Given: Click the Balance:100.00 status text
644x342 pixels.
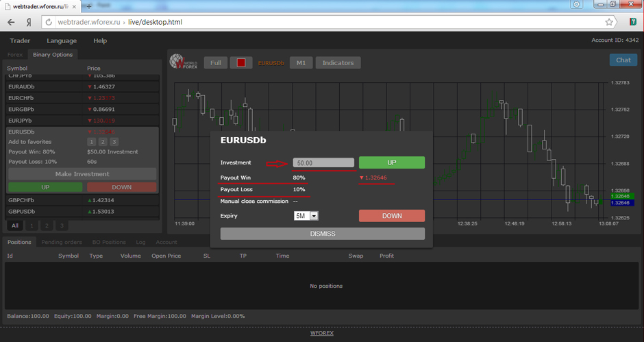Looking at the screenshot, I should point(28,316).
